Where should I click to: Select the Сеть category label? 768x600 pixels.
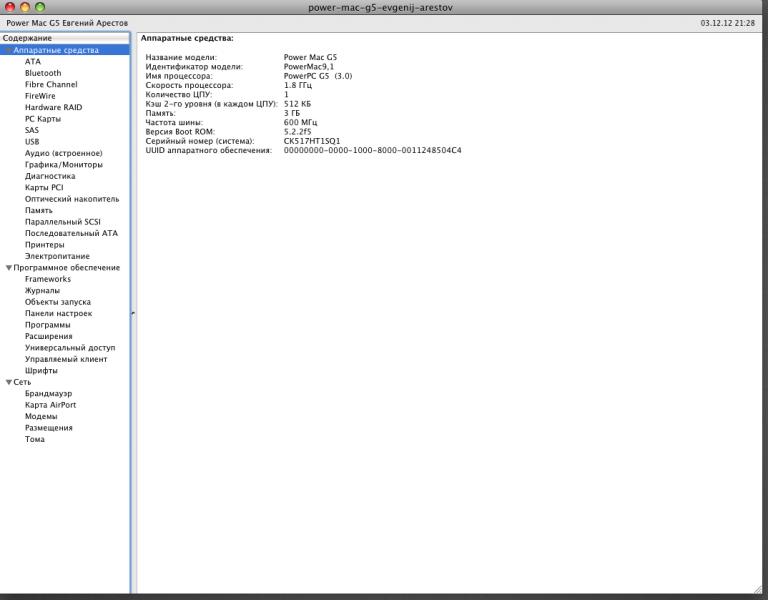[x=22, y=382]
